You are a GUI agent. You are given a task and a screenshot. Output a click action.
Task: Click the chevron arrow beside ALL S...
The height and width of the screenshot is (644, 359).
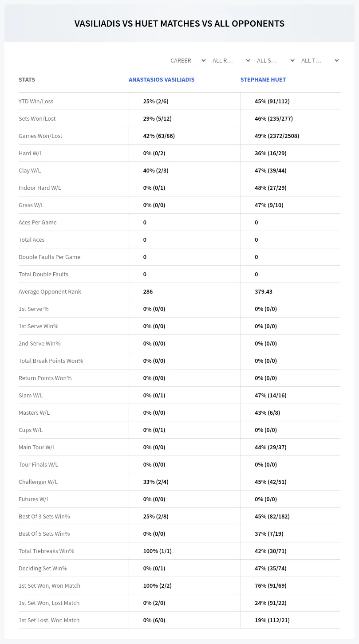292,60
